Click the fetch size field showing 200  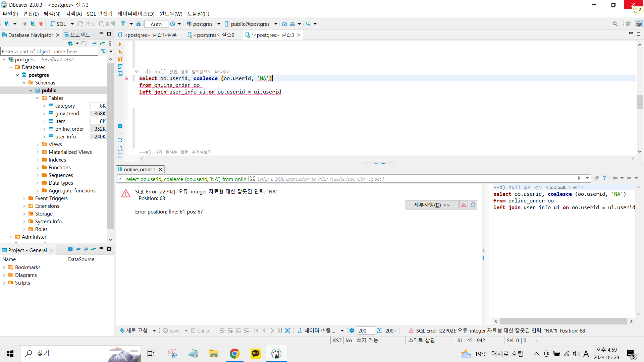pos(365,330)
